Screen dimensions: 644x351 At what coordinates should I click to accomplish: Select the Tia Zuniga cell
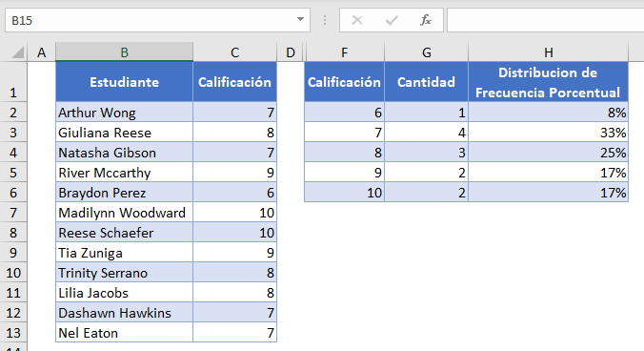click(125, 253)
